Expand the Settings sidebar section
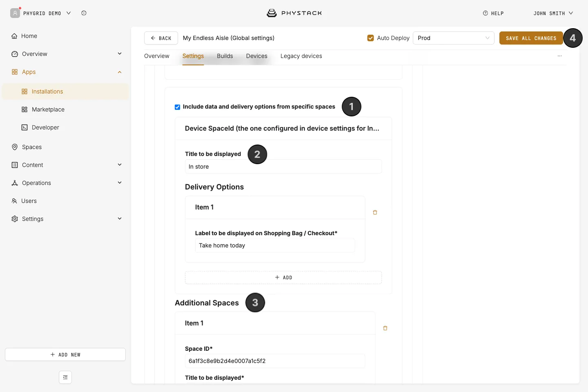This screenshot has height=392, width=588. click(x=120, y=218)
